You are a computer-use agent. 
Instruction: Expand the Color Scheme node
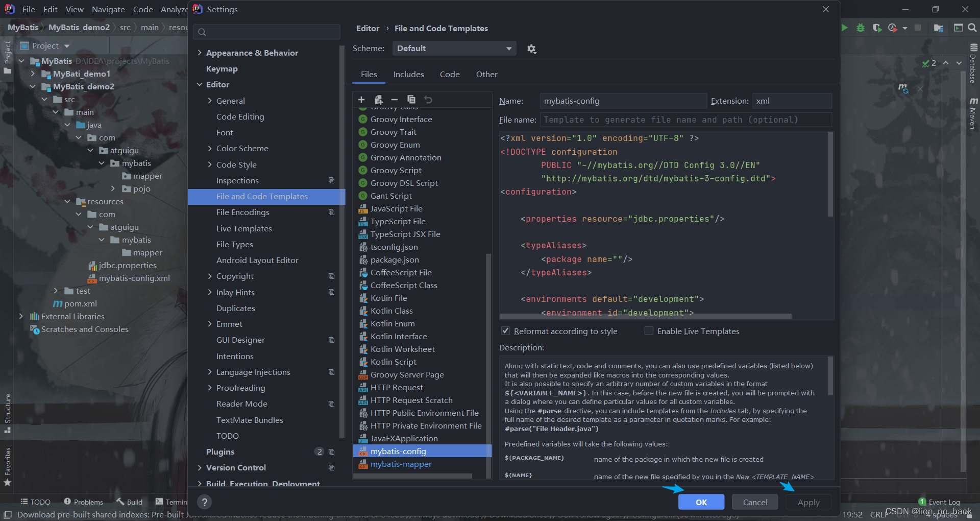[210, 148]
